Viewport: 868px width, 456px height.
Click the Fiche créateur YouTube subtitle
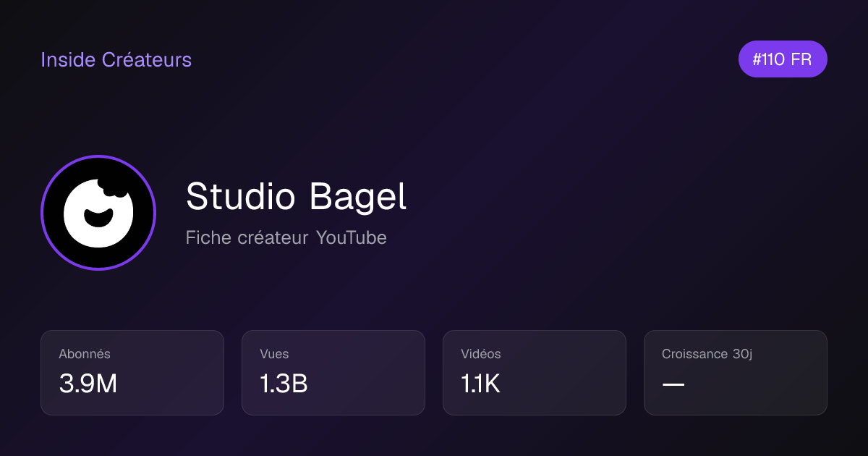click(286, 237)
